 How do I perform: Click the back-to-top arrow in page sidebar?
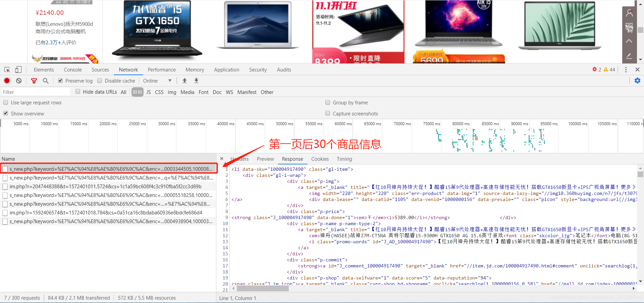(x=629, y=41)
